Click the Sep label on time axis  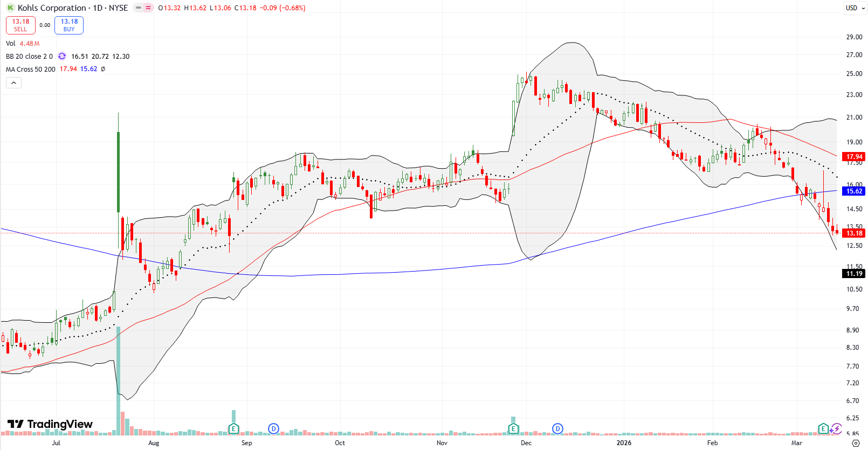[x=246, y=443]
